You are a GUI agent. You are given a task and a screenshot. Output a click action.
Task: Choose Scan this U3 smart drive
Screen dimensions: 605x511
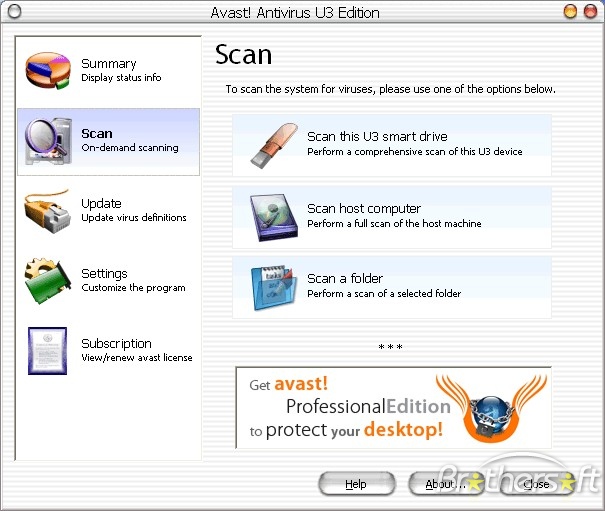[392, 146]
